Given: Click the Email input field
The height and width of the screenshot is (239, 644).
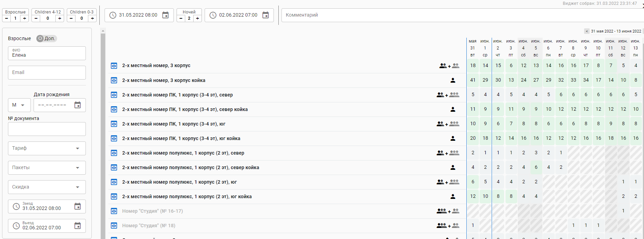Looking at the screenshot, I should pos(47,73).
